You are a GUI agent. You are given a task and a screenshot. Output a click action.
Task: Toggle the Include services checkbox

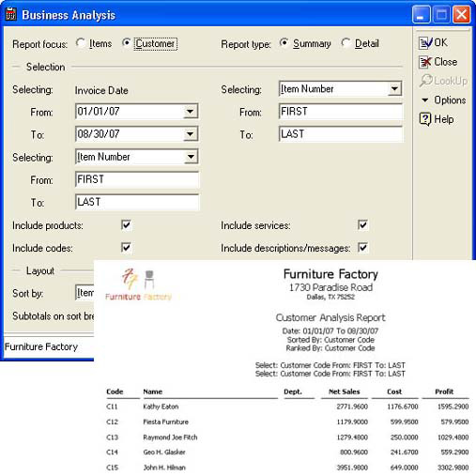click(x=362, y=224)
